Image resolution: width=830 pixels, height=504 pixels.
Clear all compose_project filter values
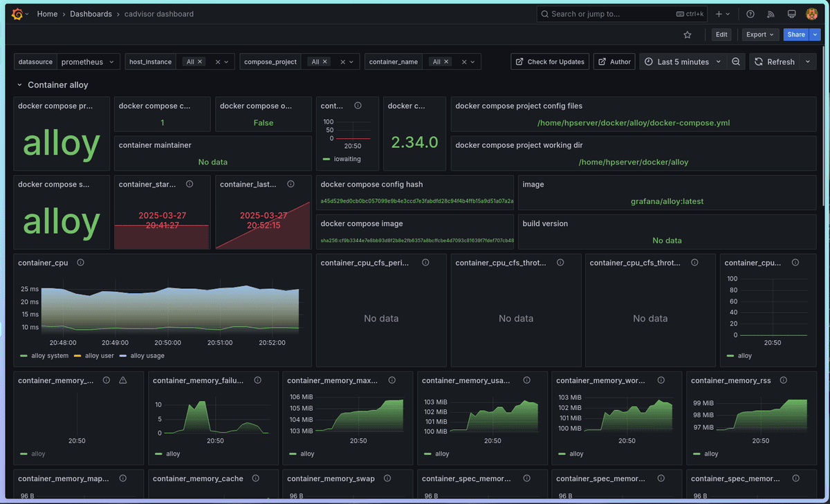click(342, 62)
